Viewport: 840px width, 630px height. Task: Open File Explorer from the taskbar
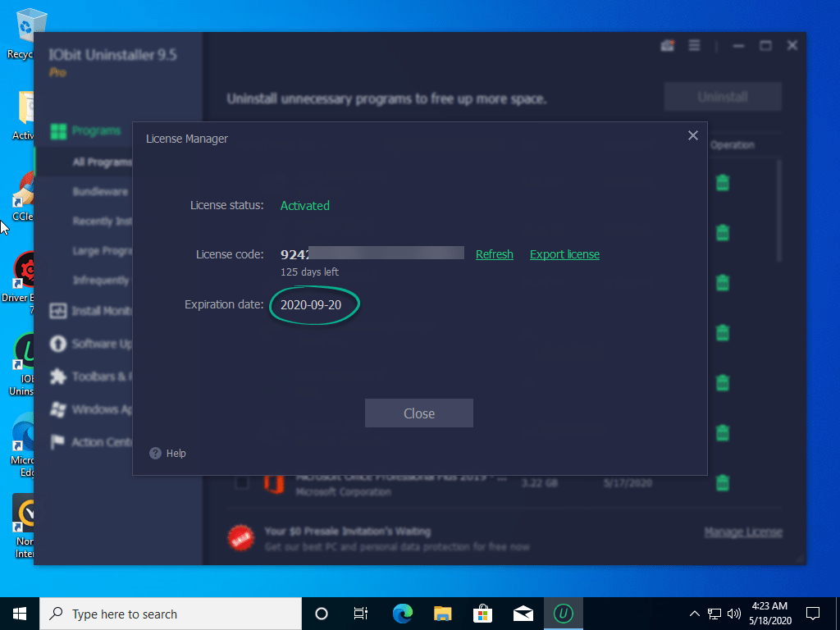(442, 614)
